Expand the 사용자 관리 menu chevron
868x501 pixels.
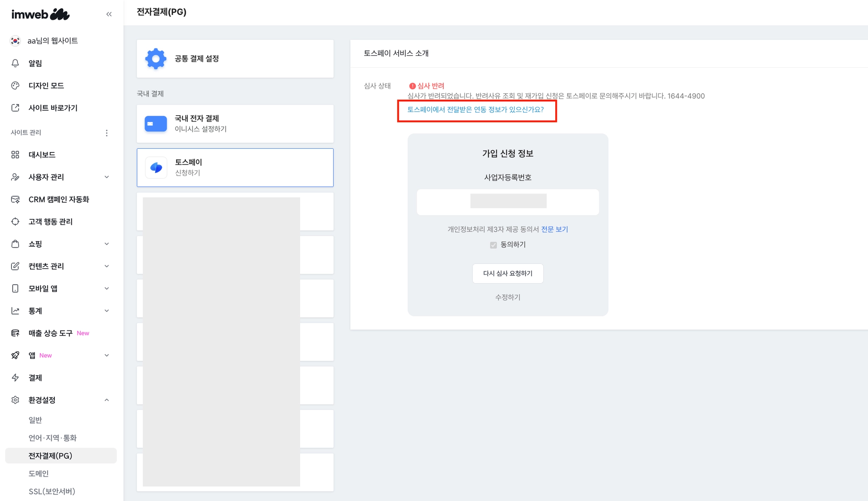pyautogui.click(x=107, y=177)
